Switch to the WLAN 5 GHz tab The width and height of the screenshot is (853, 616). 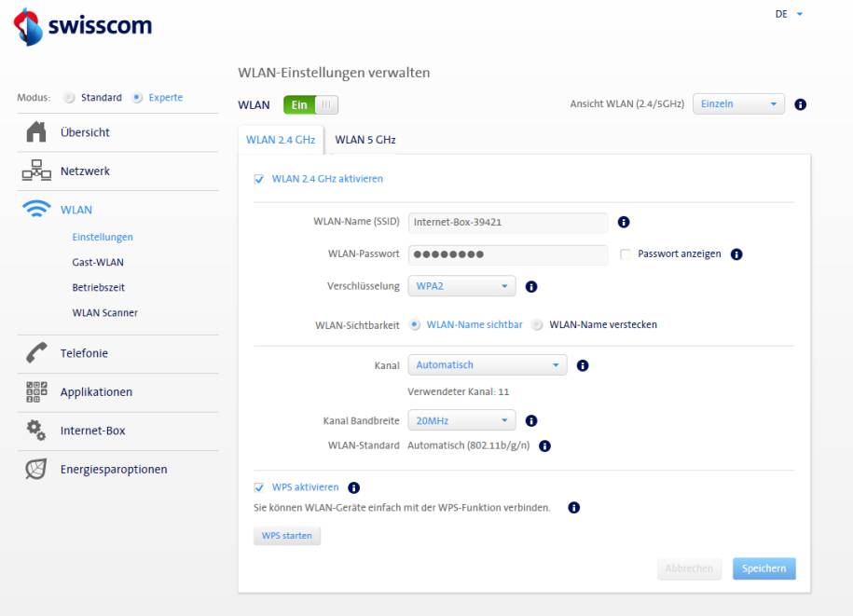pos(365,140)
